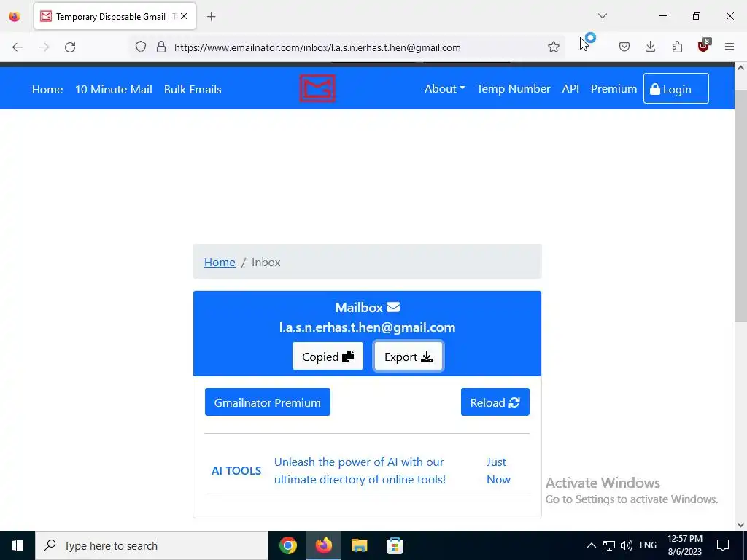Launch Google Chrome from the taskbar
The height and width of the screenshot is (560, 747).
point(288,545)
